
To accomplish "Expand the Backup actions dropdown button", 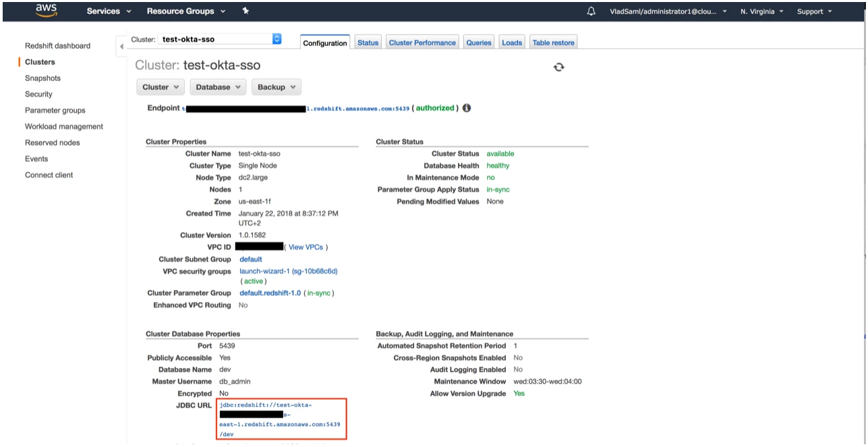I will click(277, 87).
